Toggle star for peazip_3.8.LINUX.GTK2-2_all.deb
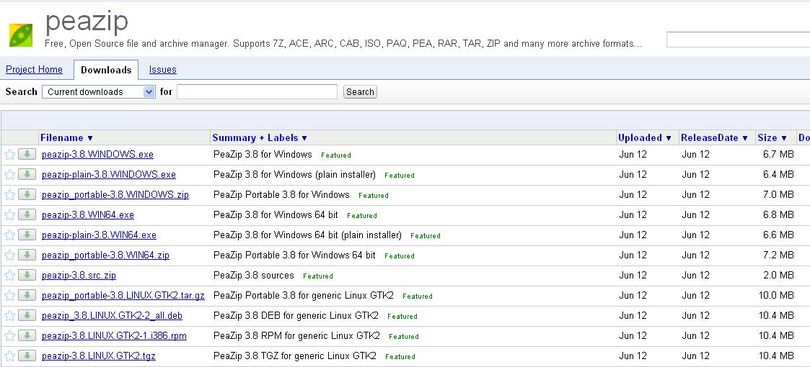 (x=10, y=316)
